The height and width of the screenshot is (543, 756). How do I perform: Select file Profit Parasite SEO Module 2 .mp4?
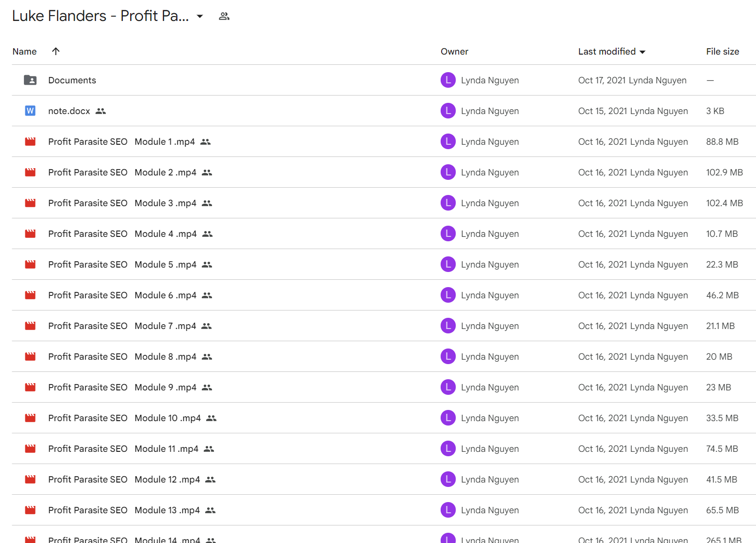coord(122,173)
